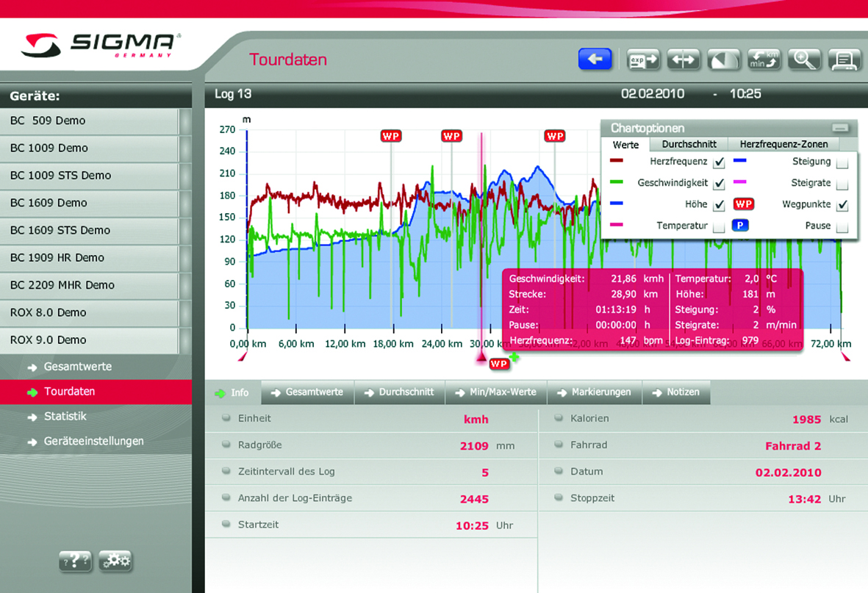
Task: Switch to the Herzfrequenz-Zonen tab
Action: coord(783,144)
